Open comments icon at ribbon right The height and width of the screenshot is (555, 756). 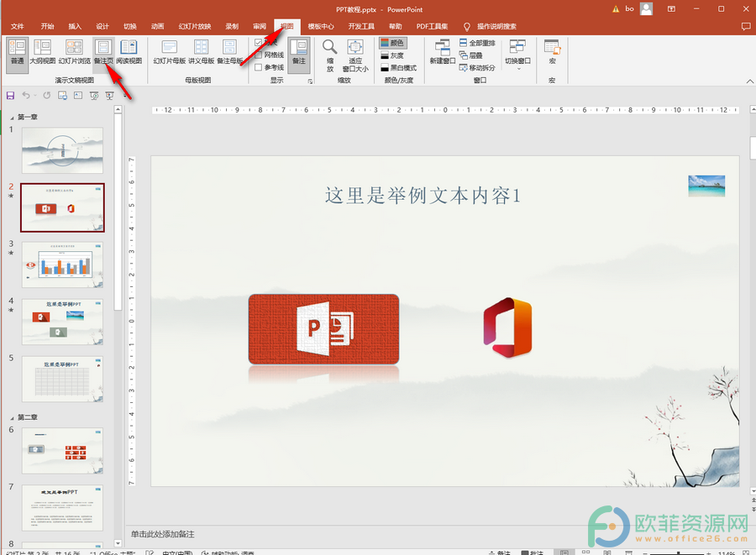[746, 27]
